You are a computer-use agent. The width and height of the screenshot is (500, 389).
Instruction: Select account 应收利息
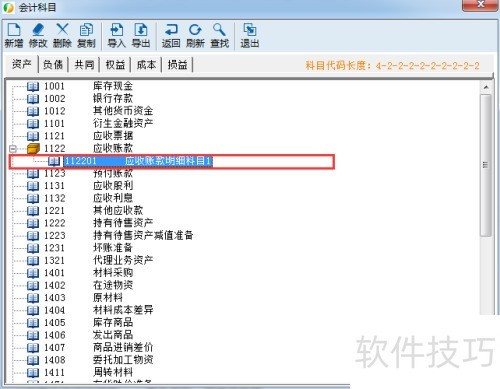click(113, 198)
